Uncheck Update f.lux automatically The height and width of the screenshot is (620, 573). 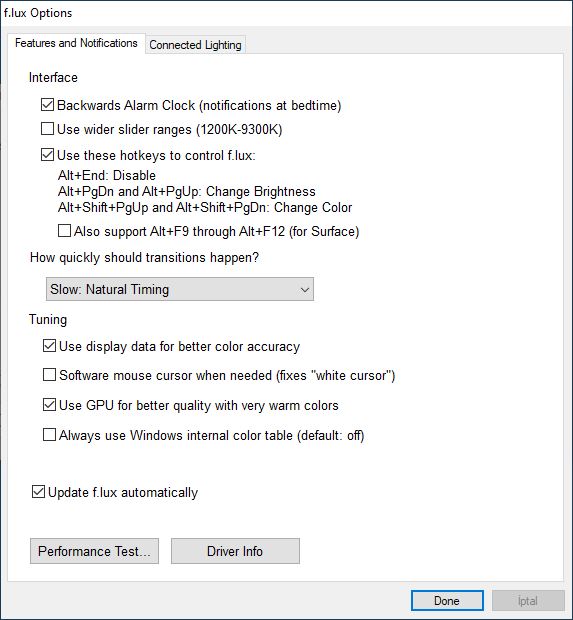tap(38, 492)
